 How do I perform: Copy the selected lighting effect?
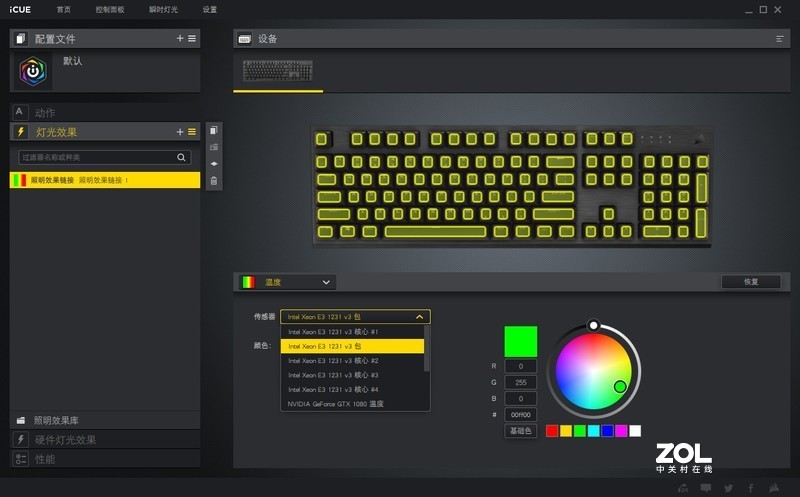click(214, 130)
